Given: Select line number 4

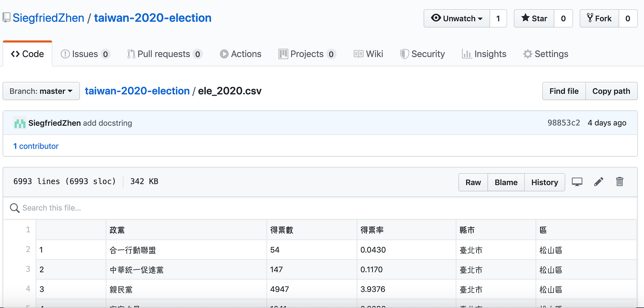Looking at the screenshot, I should coord(28,288).
